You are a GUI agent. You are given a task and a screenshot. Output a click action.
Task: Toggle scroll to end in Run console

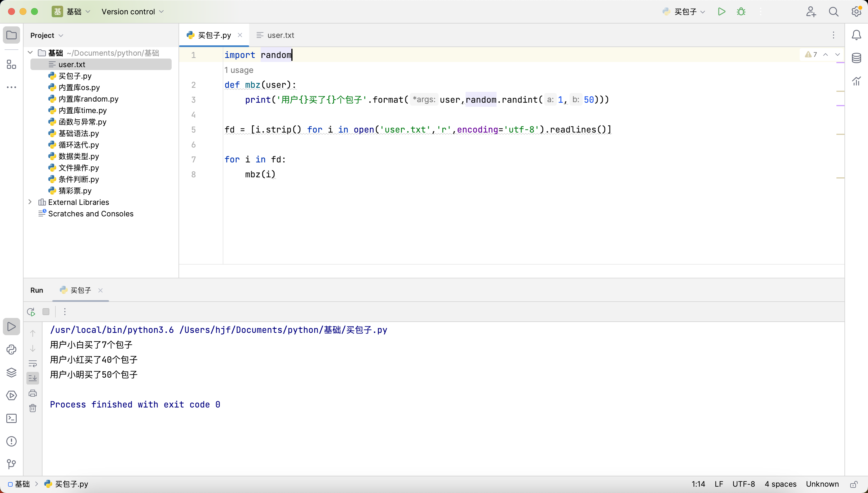(33, 378)
